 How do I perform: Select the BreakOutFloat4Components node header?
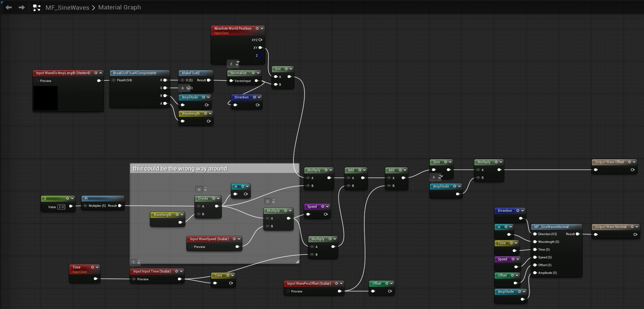tap(139, 73)
